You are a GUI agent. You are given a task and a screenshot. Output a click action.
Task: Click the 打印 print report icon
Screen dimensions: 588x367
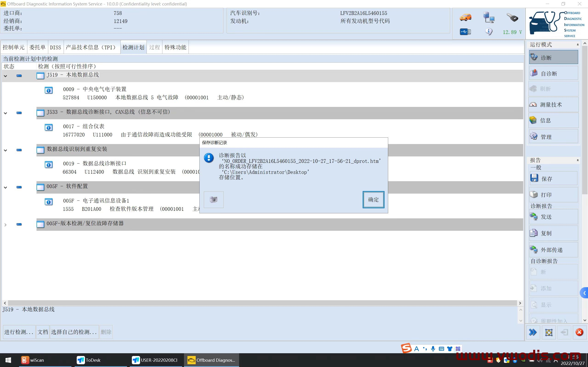click(553, 195)
